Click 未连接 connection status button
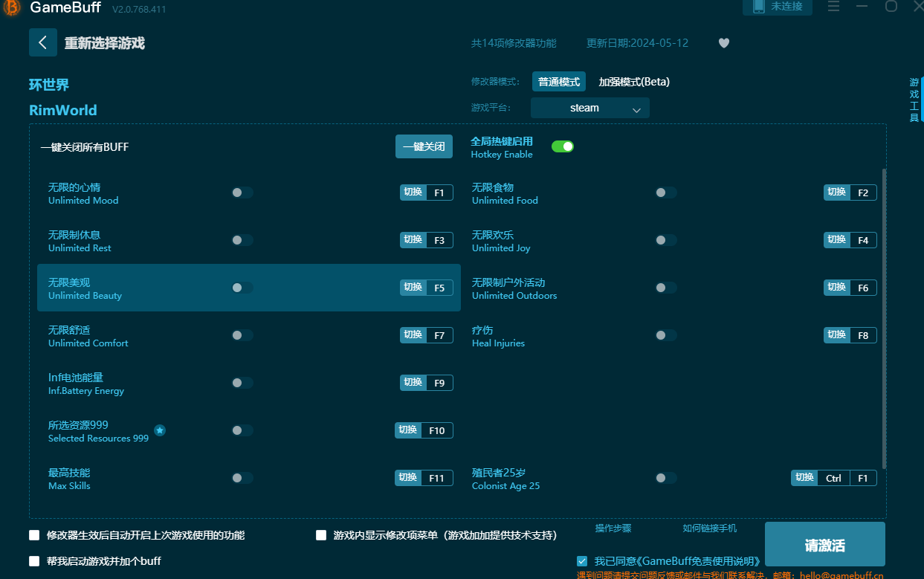The height and width of the screenshot is (579, 924). click(778, 7)
